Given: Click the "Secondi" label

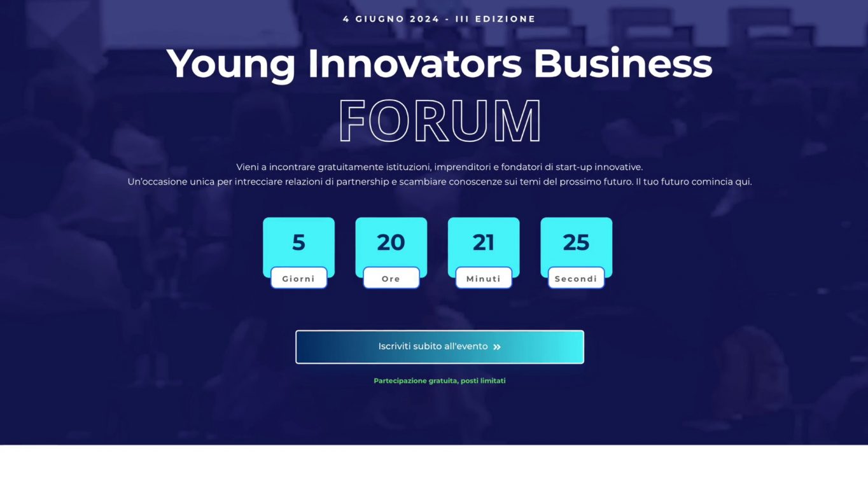Looking at the screenshot, I should click(x=576, y=279).
